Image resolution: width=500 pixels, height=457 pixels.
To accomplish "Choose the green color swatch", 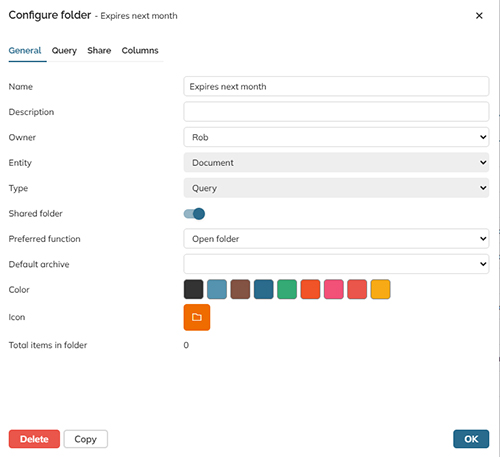I will tap(287, 289).
